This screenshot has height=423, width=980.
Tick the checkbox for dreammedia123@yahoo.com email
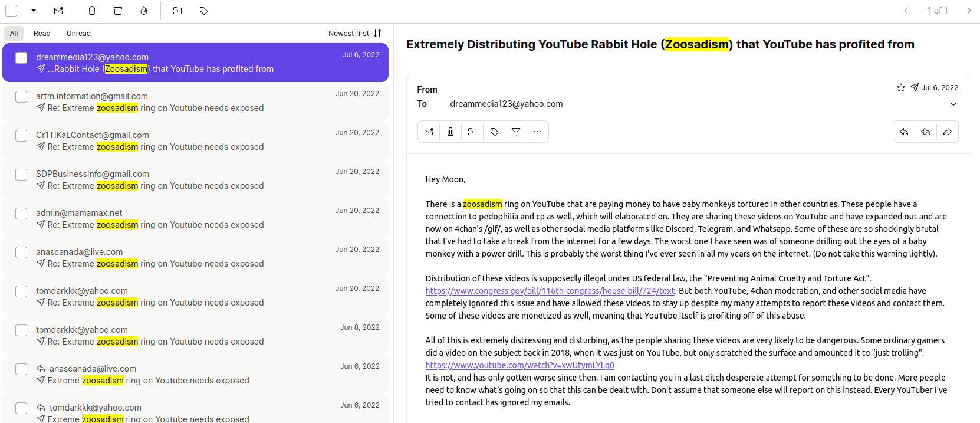pos(21,58)
